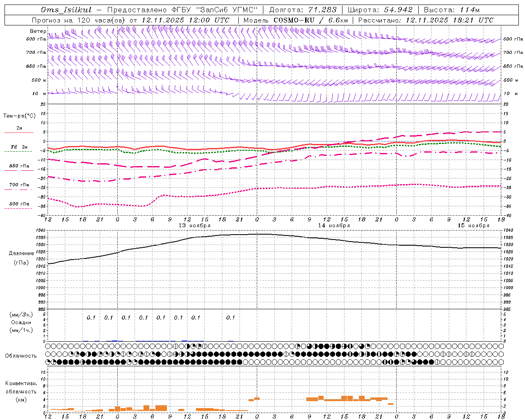
Task: Click the (км) unit under convective cloudiness label
Action: (21, 399)
